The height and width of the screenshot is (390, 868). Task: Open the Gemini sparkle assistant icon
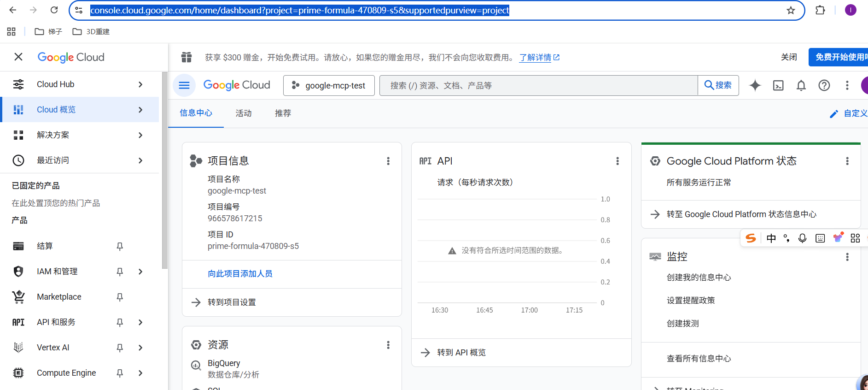755,85
